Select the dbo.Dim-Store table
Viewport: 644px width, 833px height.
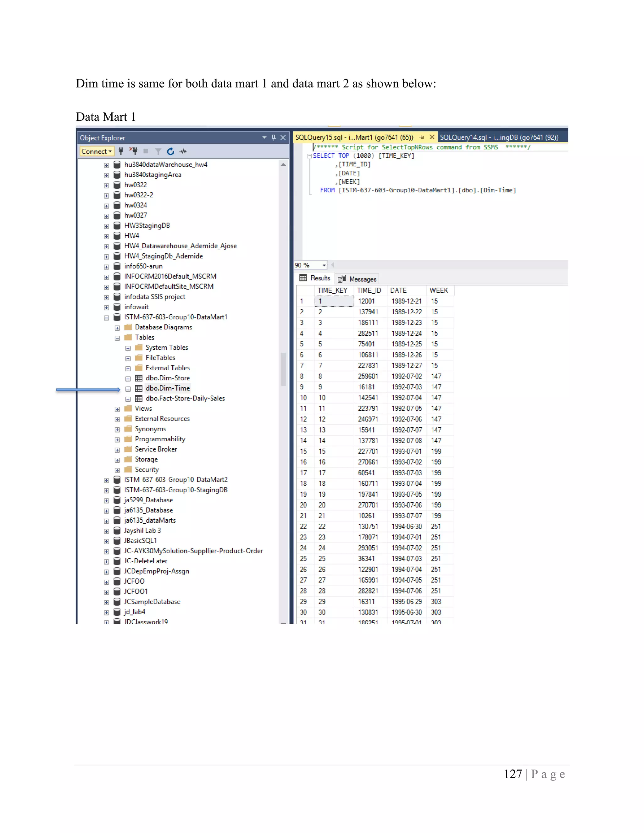[168, 378]
